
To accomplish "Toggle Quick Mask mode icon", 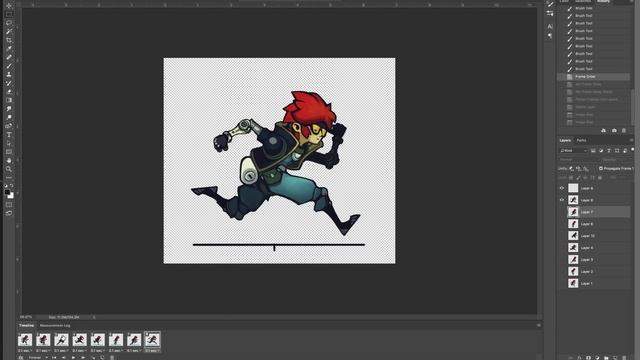I will pyautogui.click(x=9, y=204).
